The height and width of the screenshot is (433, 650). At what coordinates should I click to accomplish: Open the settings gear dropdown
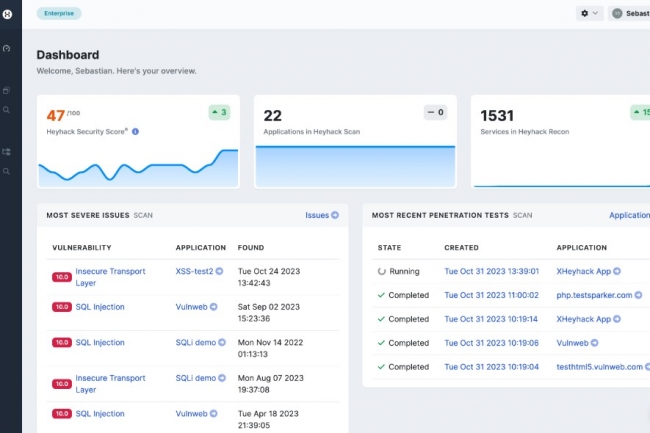tap(589, 13)
